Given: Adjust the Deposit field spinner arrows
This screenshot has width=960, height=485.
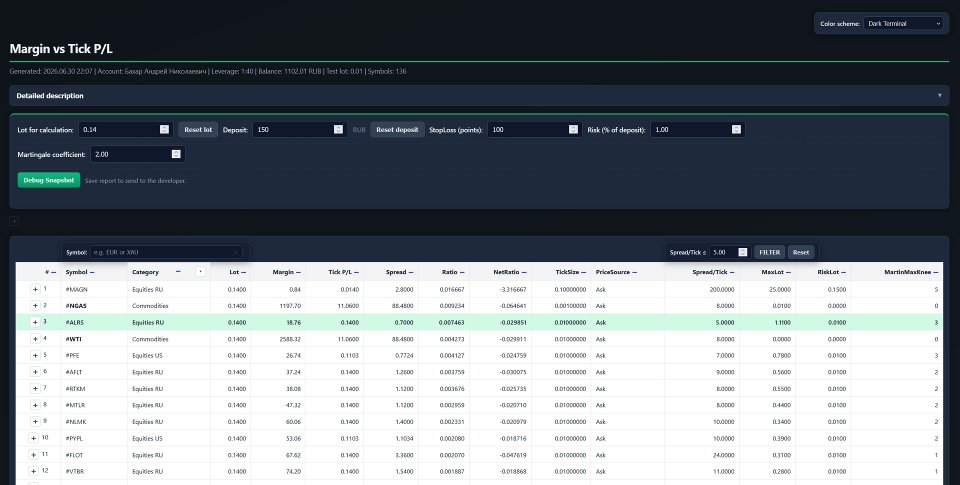Looking at the screenshot, I should click(338, 130).
